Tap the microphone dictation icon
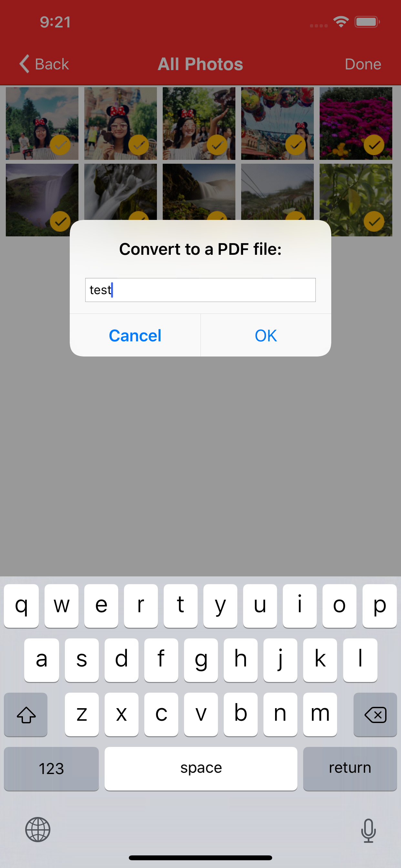The height and width of the screenshot is (868, 401). tap(368, 830)
